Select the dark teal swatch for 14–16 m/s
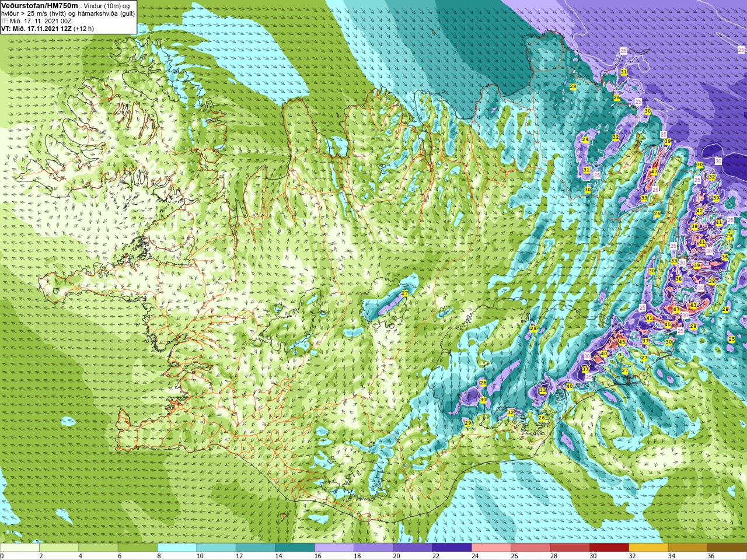The width and height of the screenshot is (747, 560). 295,548
